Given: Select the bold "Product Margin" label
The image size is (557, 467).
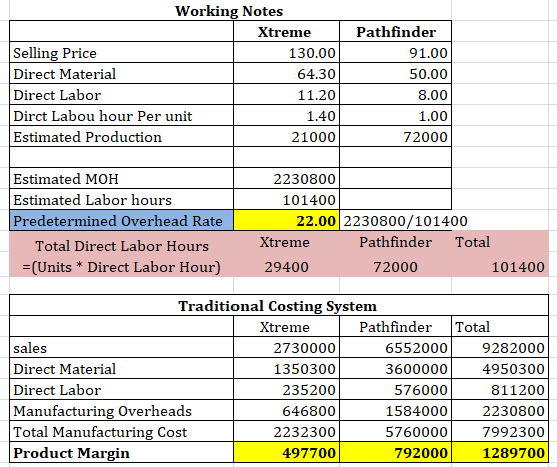Looking at the screenshot, I should [x=121, y=452].
